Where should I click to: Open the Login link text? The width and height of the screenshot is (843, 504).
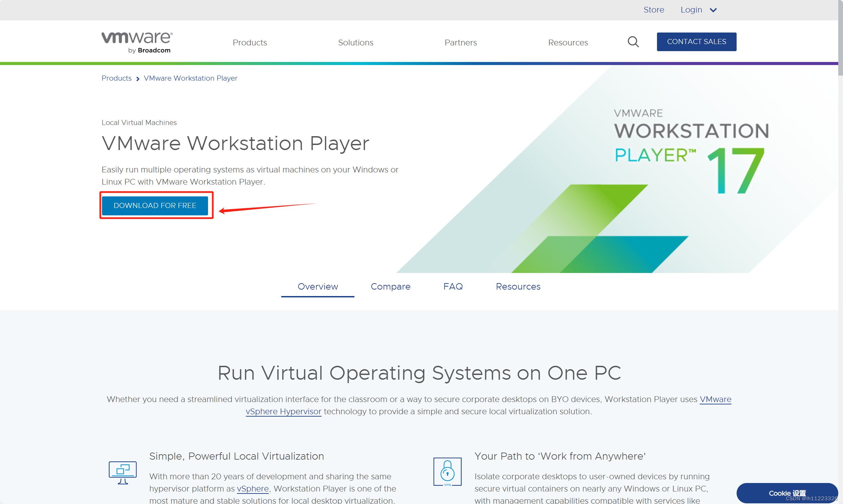[691, 10]
